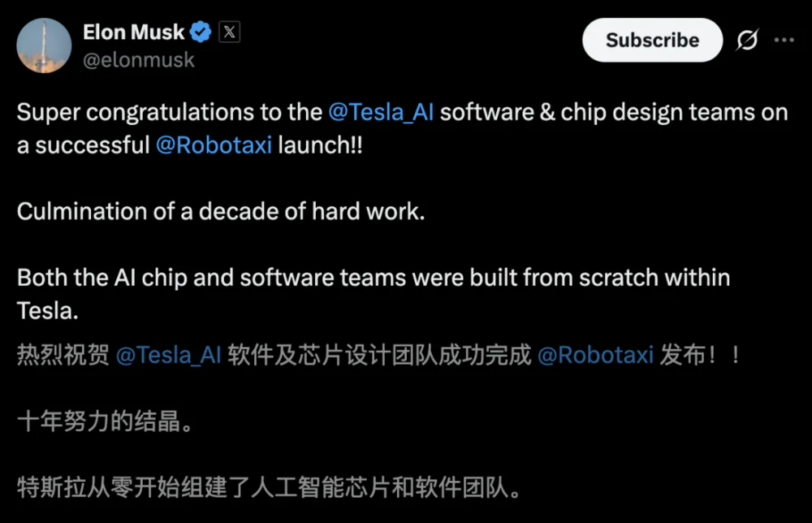The image size is (812, 523).
Task: Click the Elon Musk display name
Action: (134, 32)
